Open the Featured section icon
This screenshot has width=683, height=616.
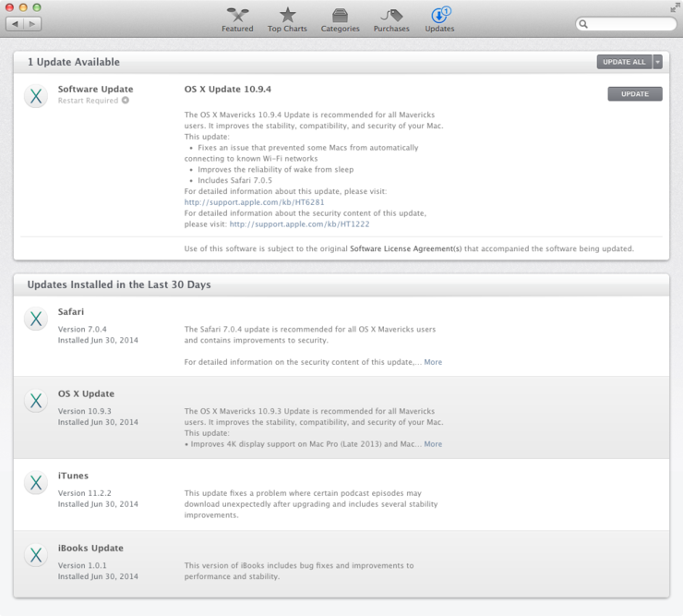pyautogui.click(x=237, y=15)
